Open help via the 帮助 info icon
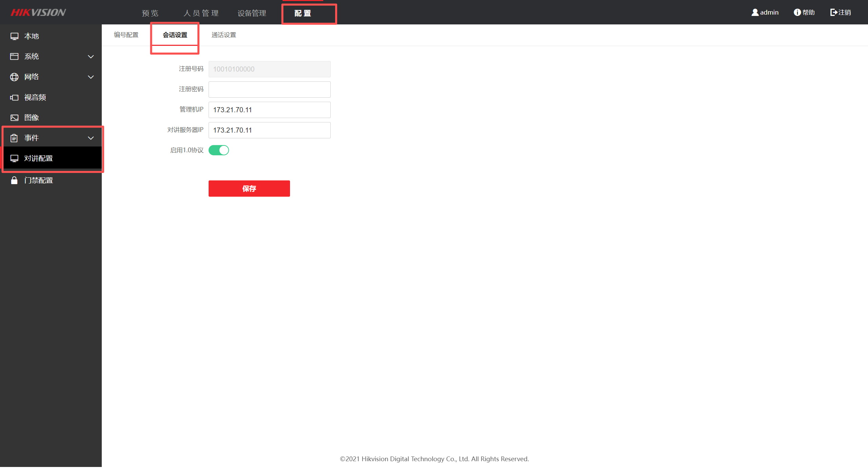The width and height of the screenshot is (868, 469). coord(797,13)
